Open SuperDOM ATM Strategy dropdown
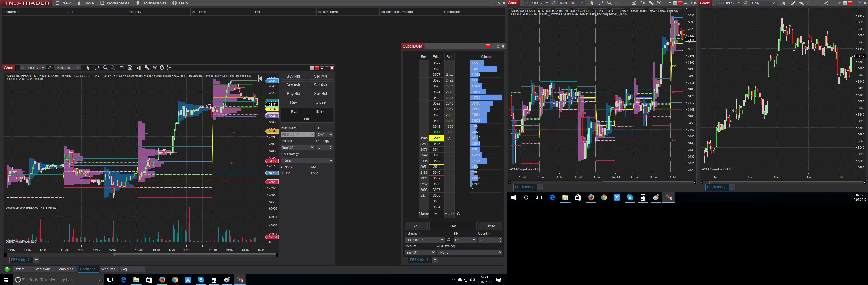 [x=470, y=252]
